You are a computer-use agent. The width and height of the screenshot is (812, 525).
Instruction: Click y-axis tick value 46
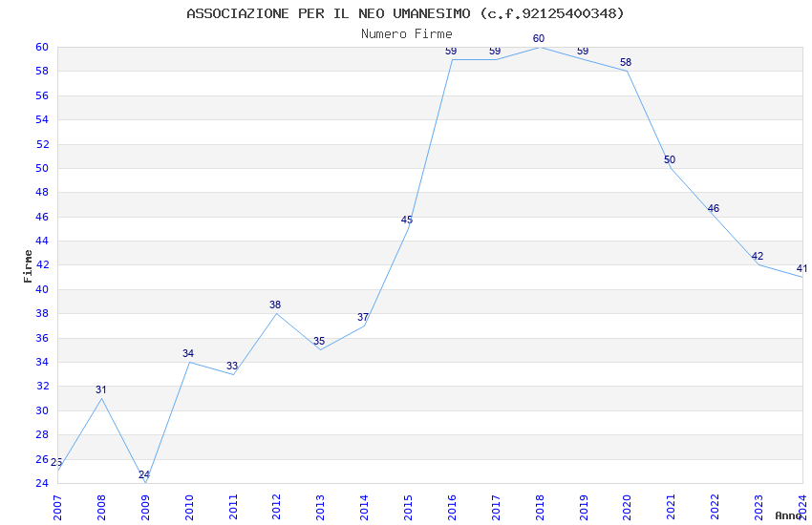[x=42, y=217]
